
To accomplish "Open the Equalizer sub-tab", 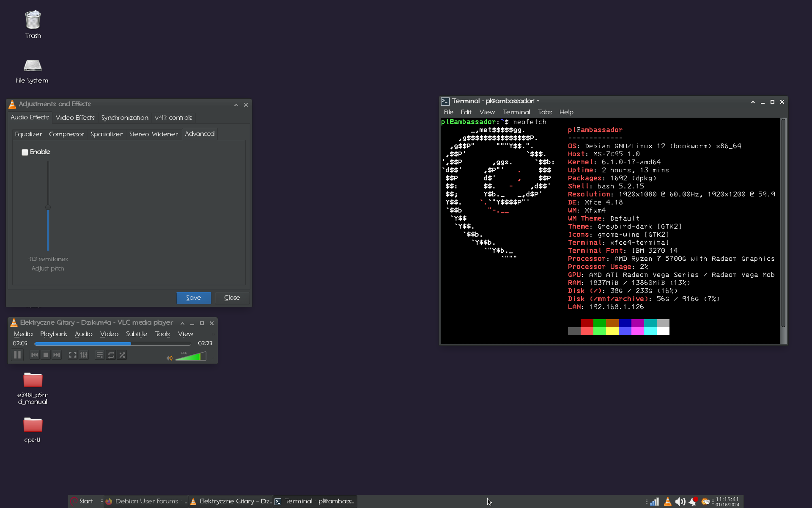I will tap(28, 134).
